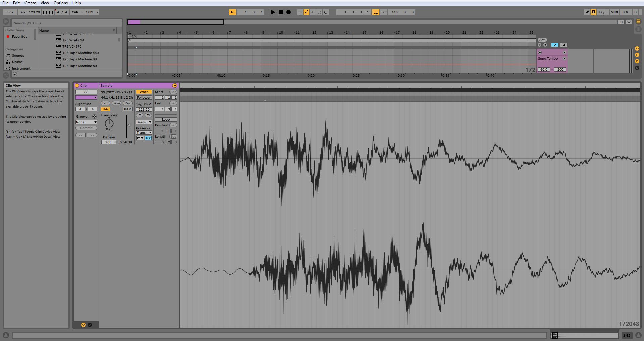The height and width of the screenshot is (341, 644).
Task: Open the Create menu
Action: (x=30, y=3)
